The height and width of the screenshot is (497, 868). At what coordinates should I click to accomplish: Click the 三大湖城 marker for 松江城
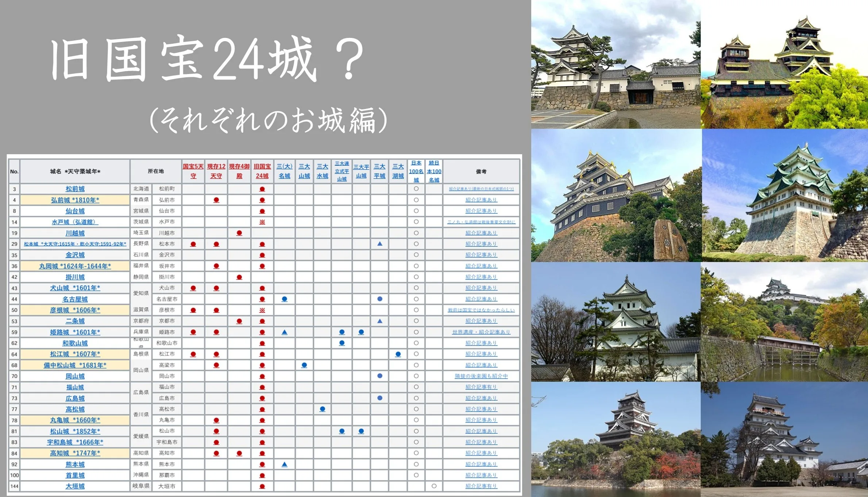click(398, 354)
